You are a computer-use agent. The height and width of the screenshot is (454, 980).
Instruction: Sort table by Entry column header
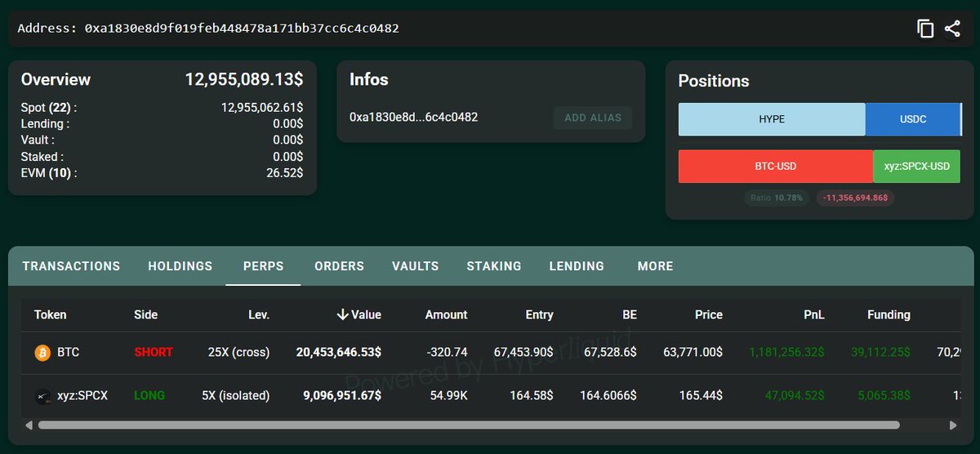click(x=539, y=314)
